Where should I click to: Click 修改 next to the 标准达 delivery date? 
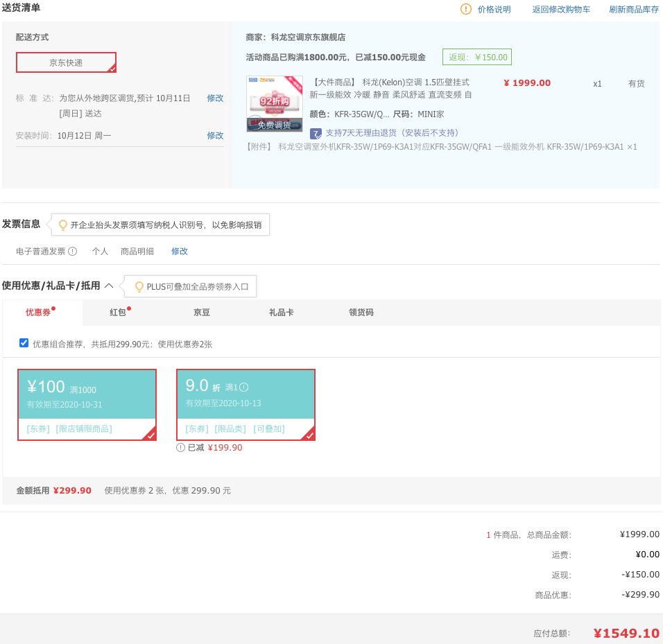[215, 98]
